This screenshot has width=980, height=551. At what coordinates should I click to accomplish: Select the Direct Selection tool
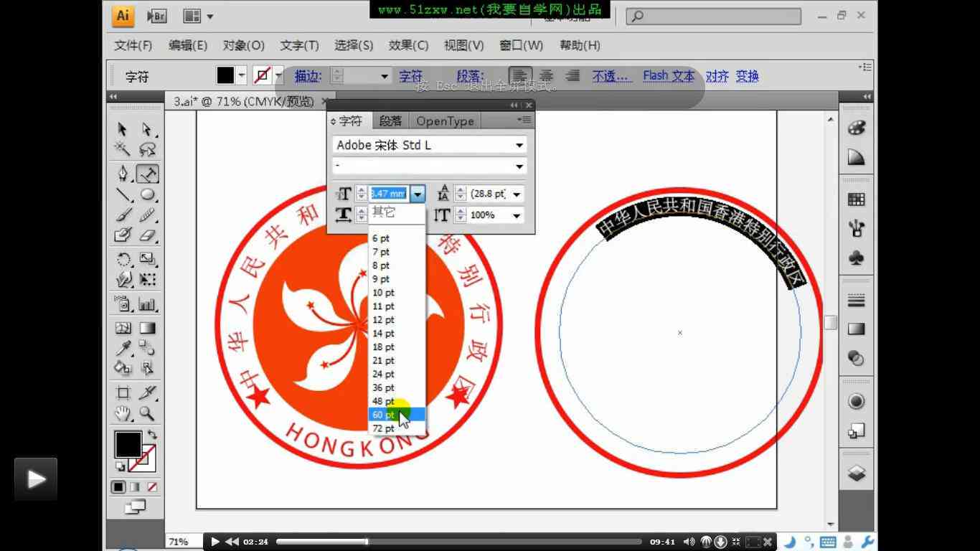(147, 129)
